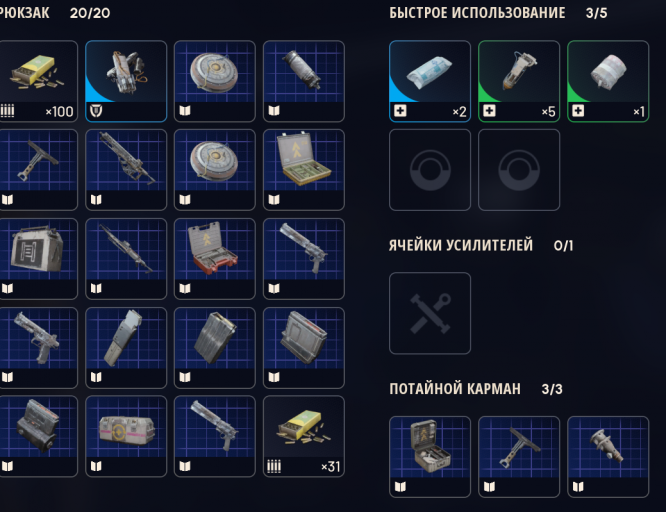Click the БЫСТРОЕ ИСПОЛЬЗОВАНИЕ section header
Screen dimensions: 666x512
coord(477,13)
